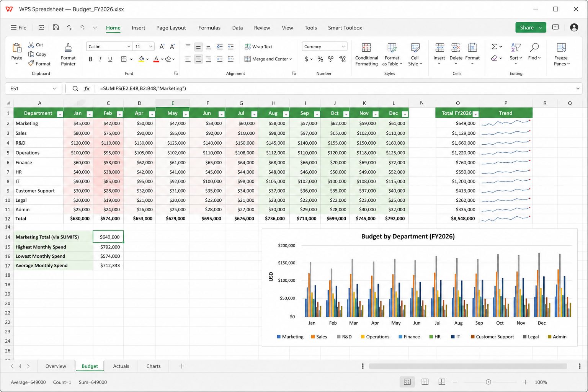Click the Delete cells icon
Screen dimensions: 588x392
[456, 47]
